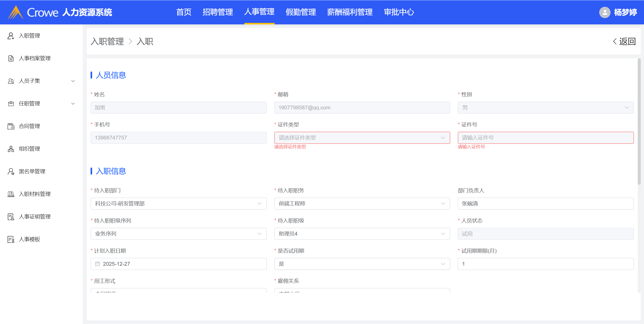Click the 入职管理 sidebar icon

pos(11,36)
